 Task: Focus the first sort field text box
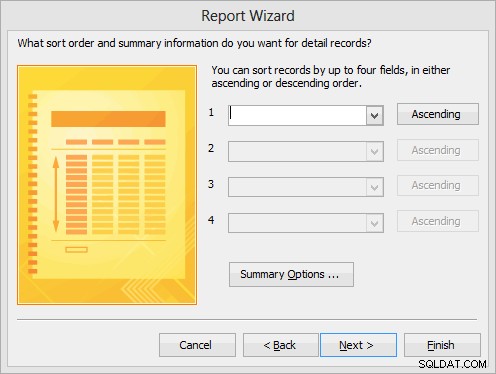pos(297,116)
